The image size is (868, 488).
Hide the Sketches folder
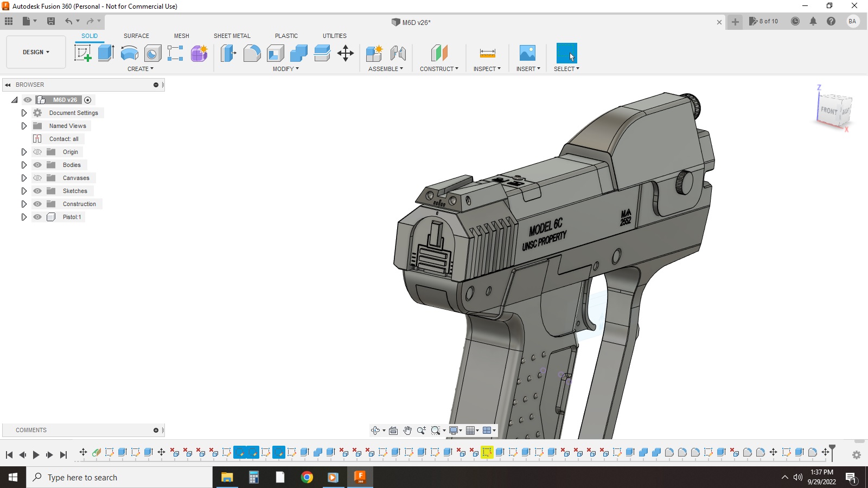[37, 191]
